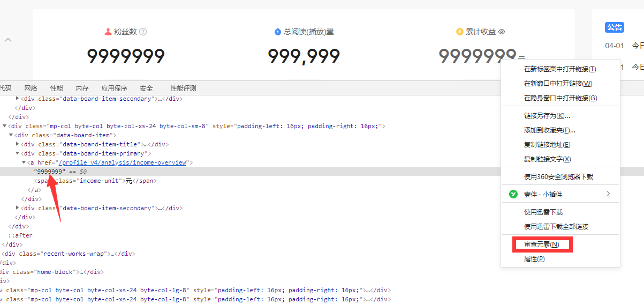The image size is (644, 304).
Task: Click the red follower person icon
Action: (x=108, y=32)
